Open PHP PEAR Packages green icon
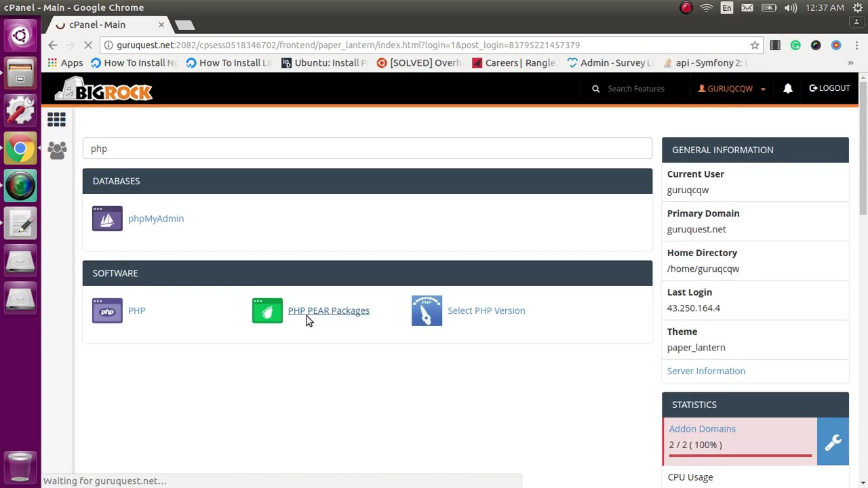This screenshot has width=868, height=488. click(267, 310)
